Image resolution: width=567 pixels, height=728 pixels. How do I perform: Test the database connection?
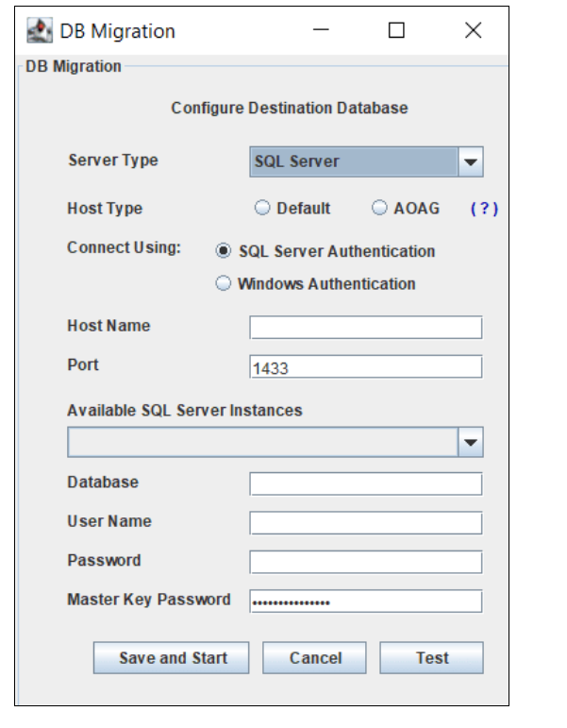point(431,658)
